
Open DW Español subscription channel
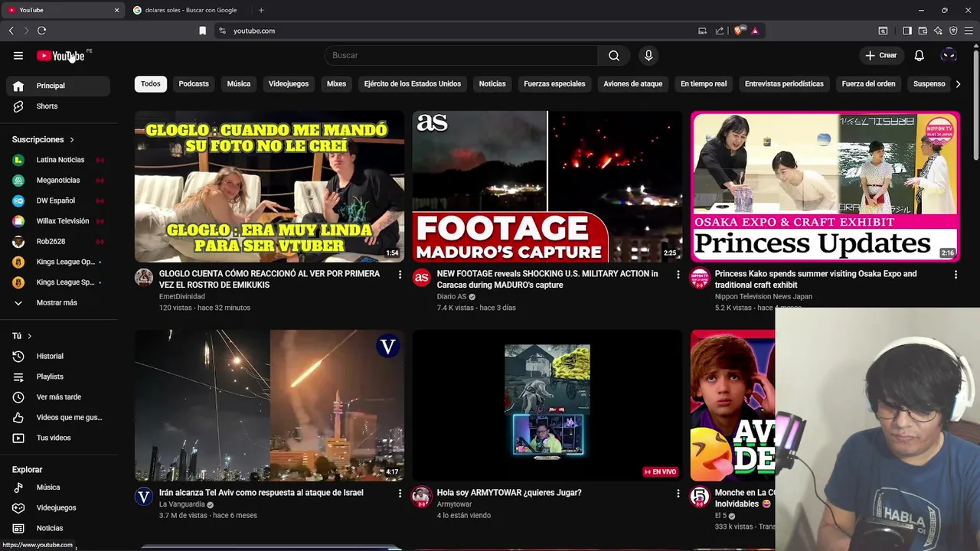58,201
